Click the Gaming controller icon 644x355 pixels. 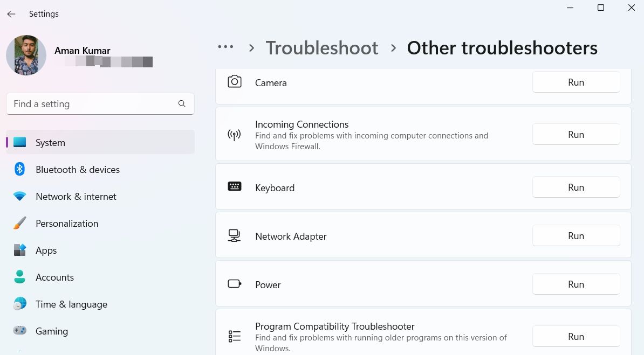(x=20, y=331)
